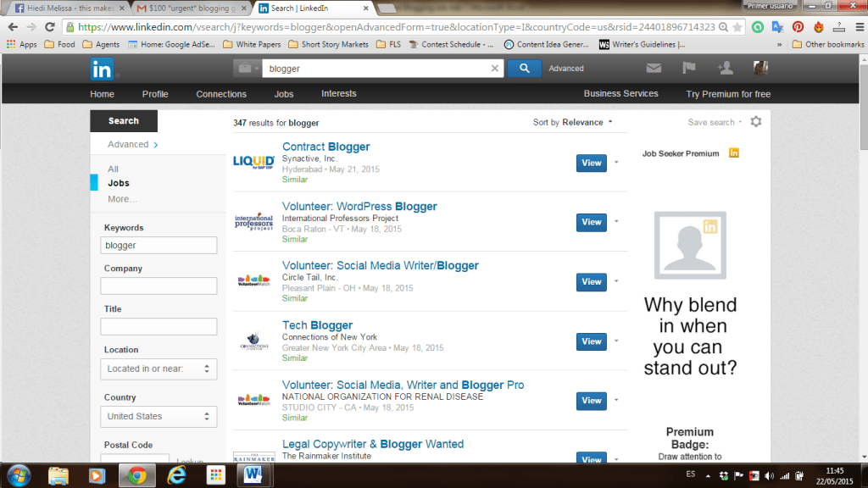
Task: Click the volume speaker tray icon
Action: click(769, 476)
